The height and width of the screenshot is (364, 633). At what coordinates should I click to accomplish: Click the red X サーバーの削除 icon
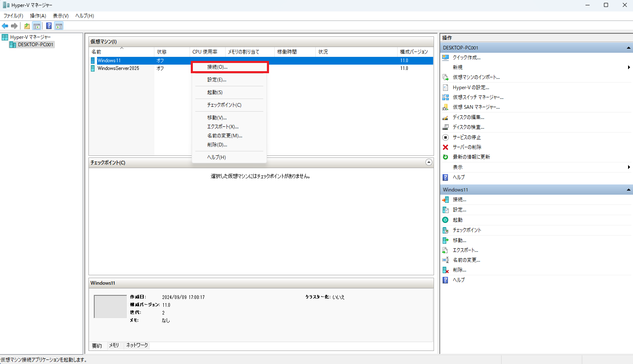[445, 147]
